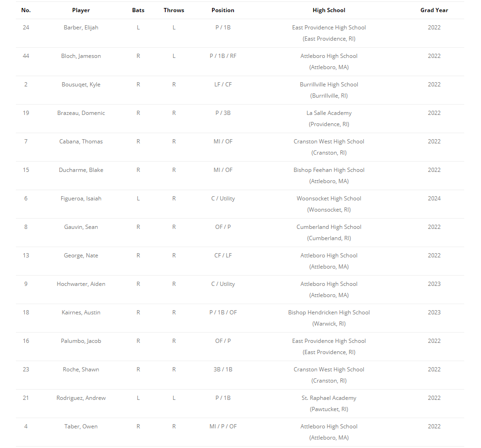Click the Grad Year column header

point(434,10)
